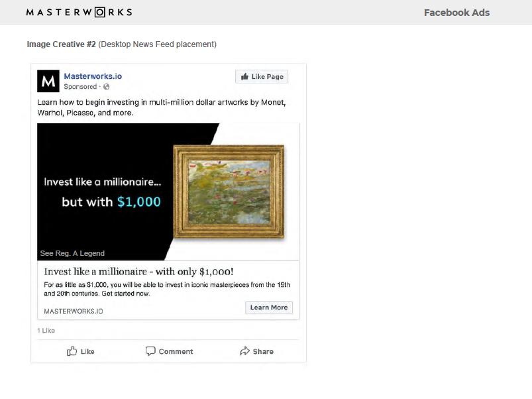Click the ad description about 19th century masterpieces
532x399 pixels.
coord(167,289)
